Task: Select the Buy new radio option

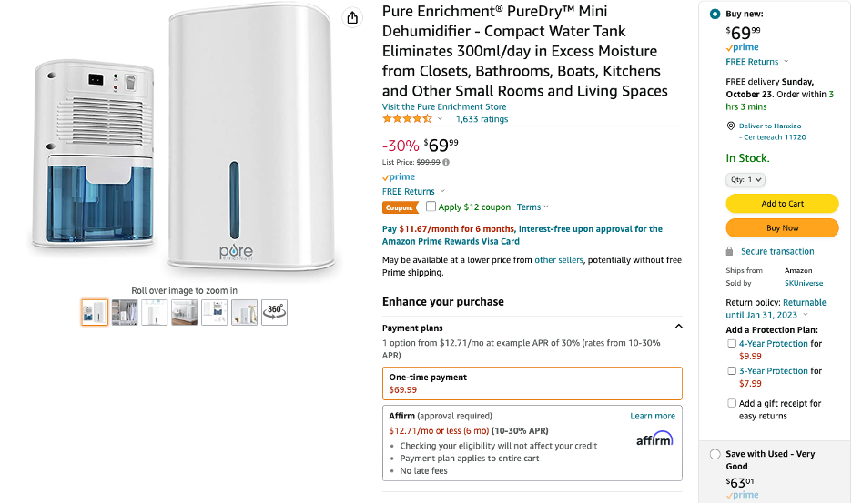Action: (715, 15)
